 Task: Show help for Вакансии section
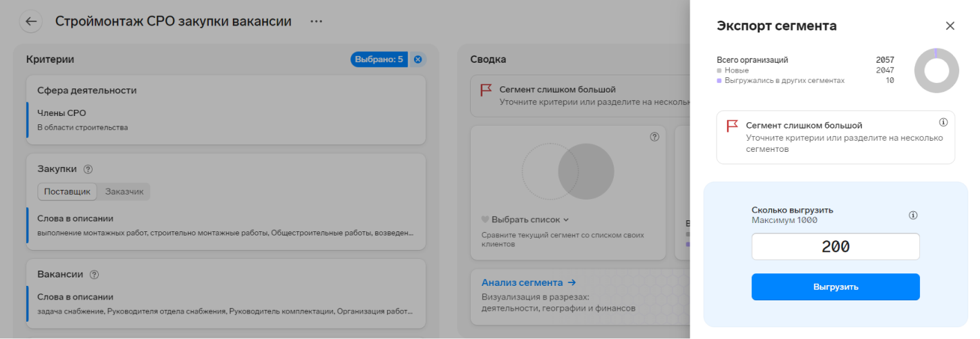tap(94, 274)
